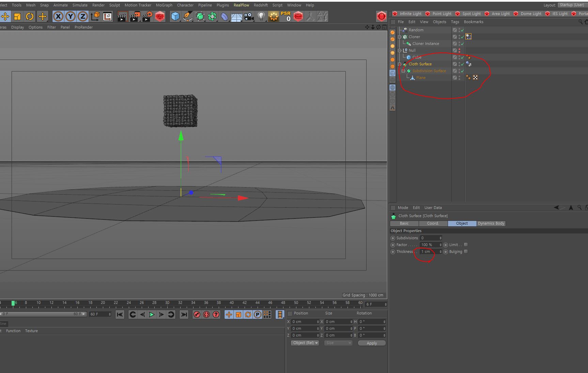This screenshot has height=373, width=588.
Task: Select the Rotate tool in top toolbar
Action: (30, 16)
